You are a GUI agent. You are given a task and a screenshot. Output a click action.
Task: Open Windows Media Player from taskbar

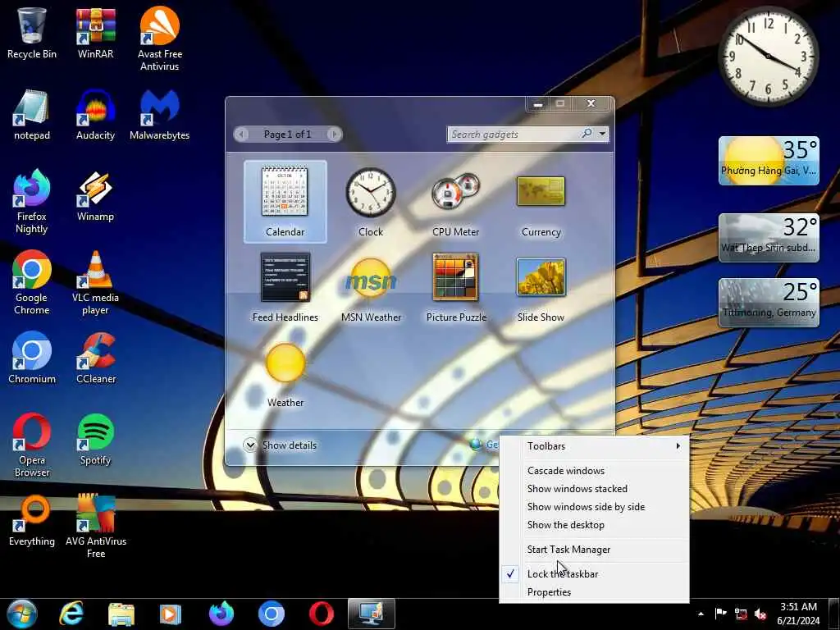pyautogui.click(x=171, y=614)
